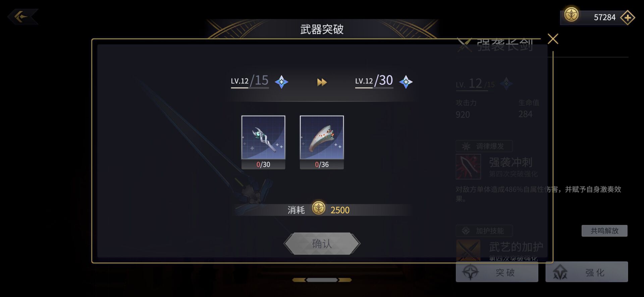Click the 确认 confirm button
Image resolution: width=644 pixels, height=297 pixels.
pyautogui.click(x=322, y=244)
